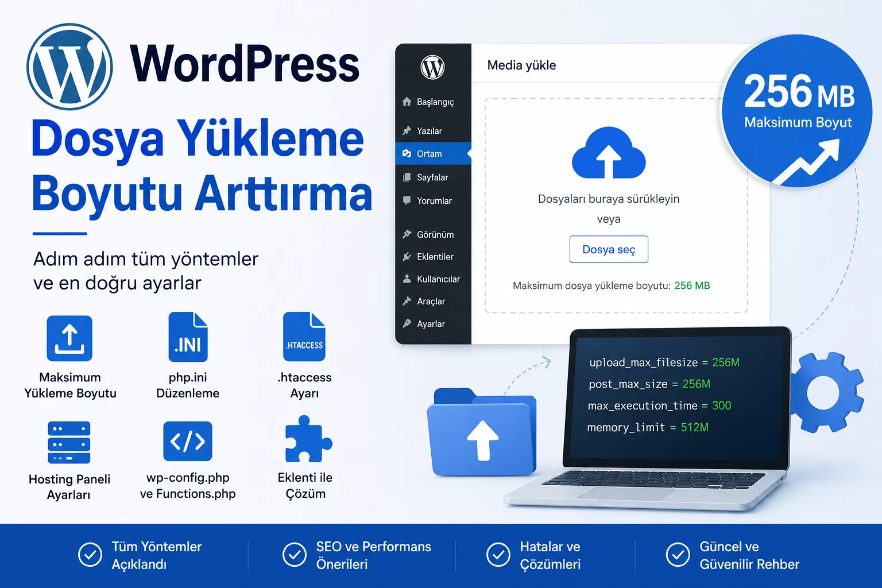This screenshot has height=588, width=882.
Task: Click the Maksimum Yükleme Boyutu upload icon
Action: (x=69, y=338)
